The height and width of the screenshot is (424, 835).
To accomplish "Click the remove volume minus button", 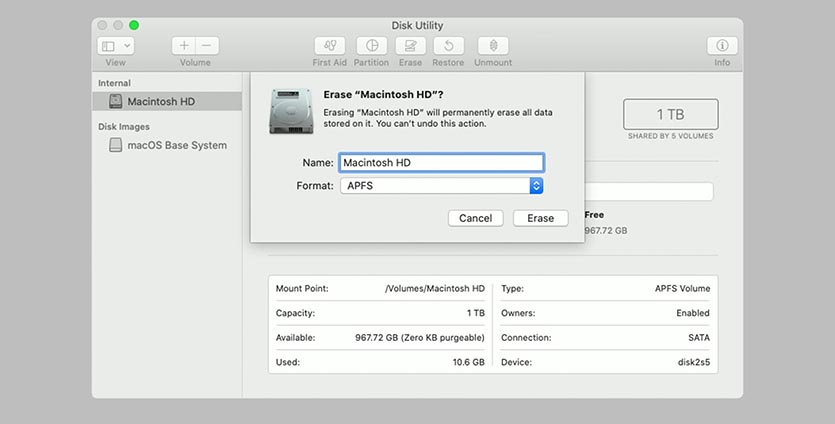I will point(207,46).
